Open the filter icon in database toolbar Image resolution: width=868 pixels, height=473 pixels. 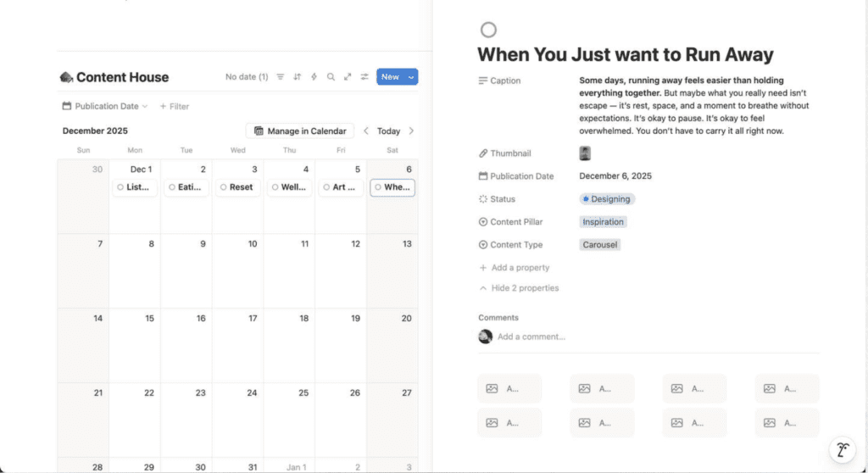pos(281,77)
